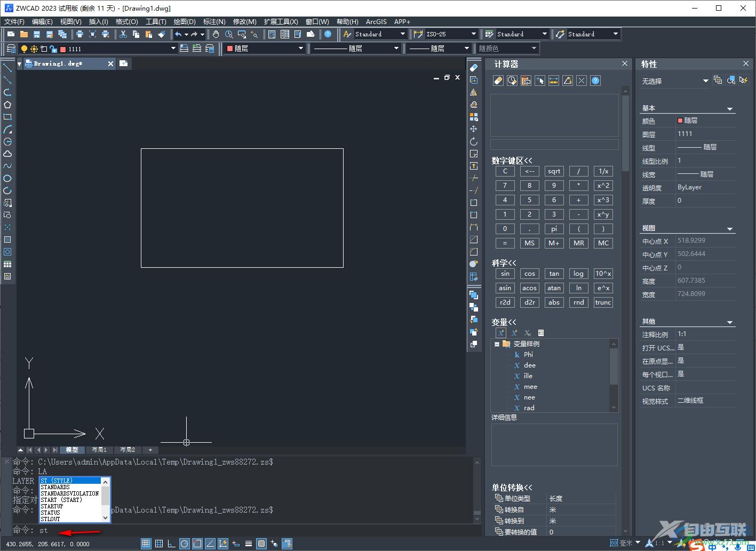Image resolution: width=756 pixels, height=551 pixels.
Task: Open the ISO-25 dimension style dropdown
Action: [x=473, y=34]
